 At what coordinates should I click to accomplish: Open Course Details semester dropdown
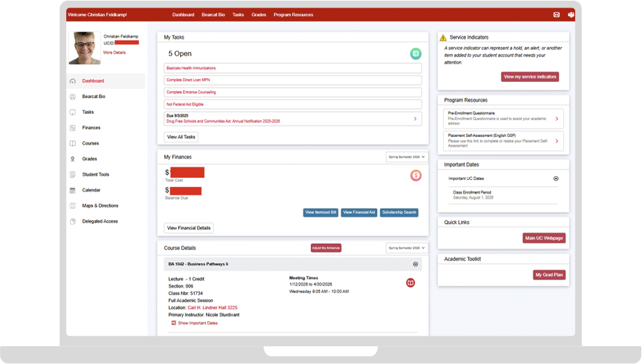(407, 248)
